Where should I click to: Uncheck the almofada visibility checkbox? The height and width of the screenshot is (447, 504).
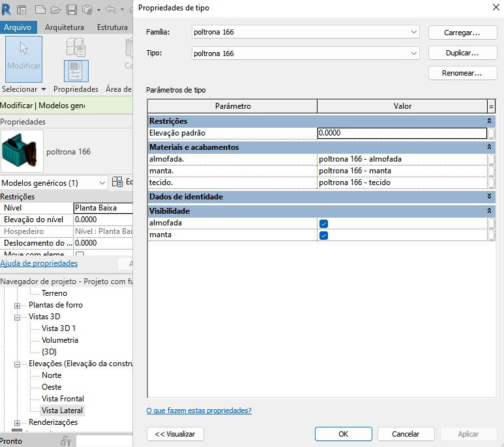(323, 223)
